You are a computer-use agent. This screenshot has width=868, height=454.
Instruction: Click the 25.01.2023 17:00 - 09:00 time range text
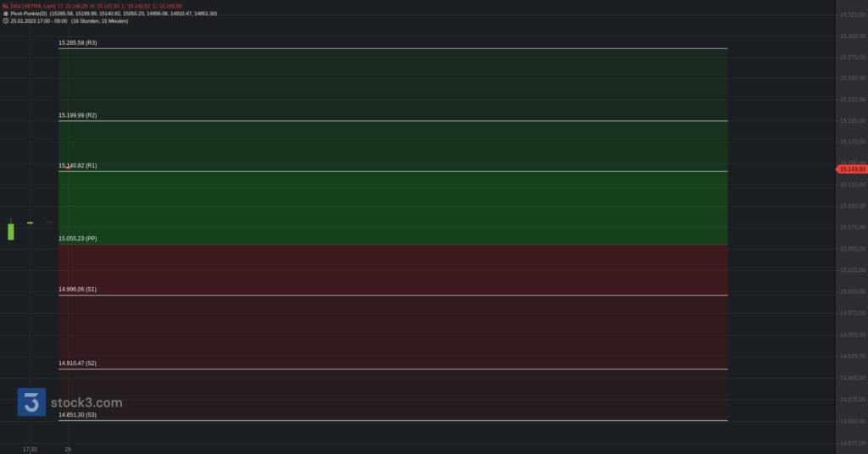click(39, 21)
